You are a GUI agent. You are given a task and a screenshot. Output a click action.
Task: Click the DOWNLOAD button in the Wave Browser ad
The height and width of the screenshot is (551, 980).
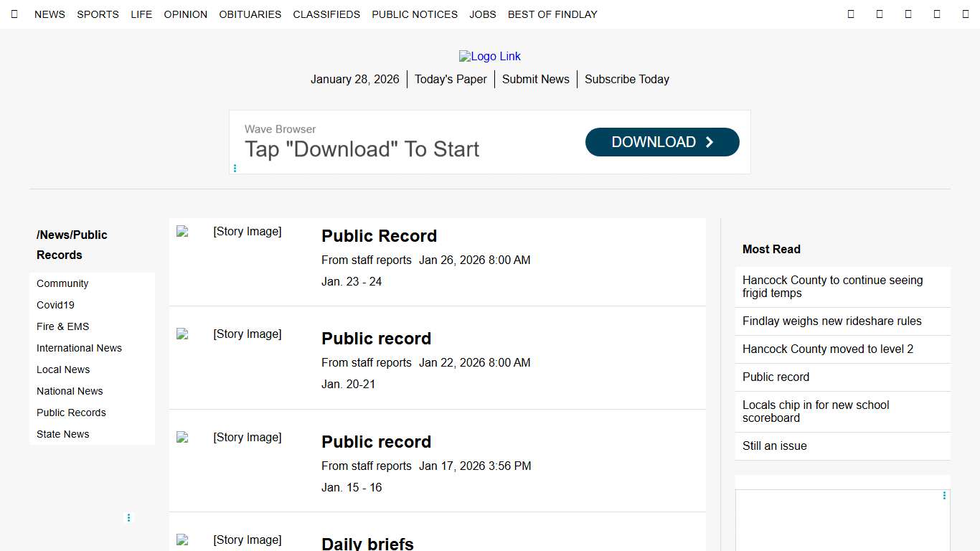click(661, 142)
